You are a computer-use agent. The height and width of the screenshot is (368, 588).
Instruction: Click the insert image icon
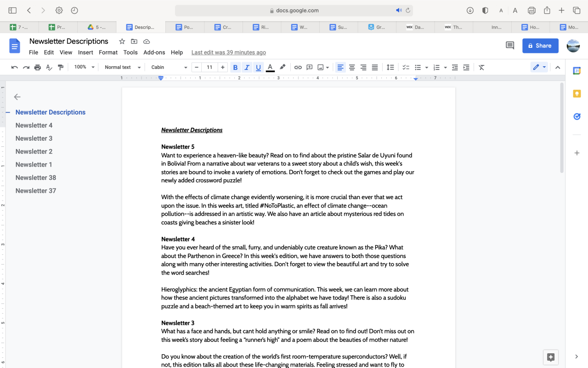321,67
